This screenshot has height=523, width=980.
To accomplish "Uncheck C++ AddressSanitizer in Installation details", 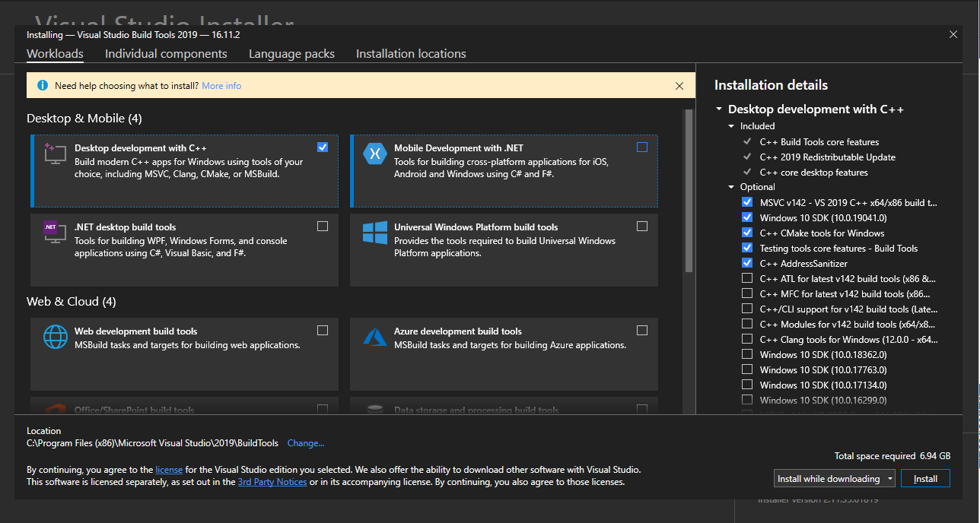I will tap(747, 263).
